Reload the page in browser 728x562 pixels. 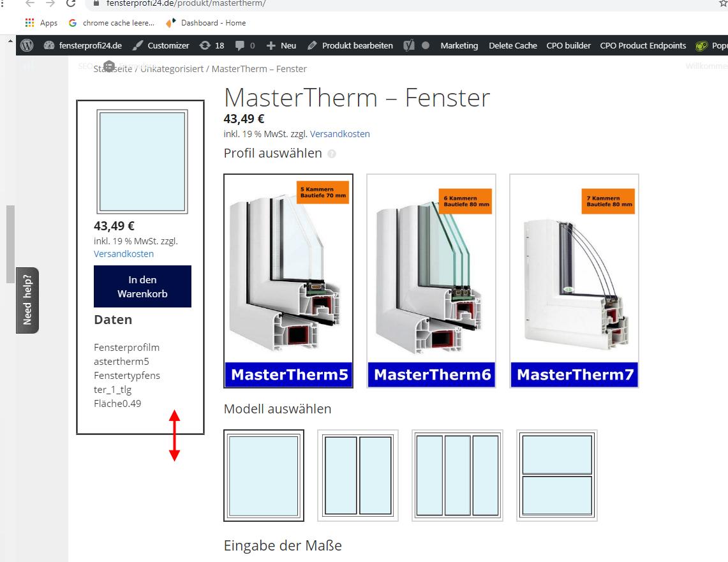(71, 3)
